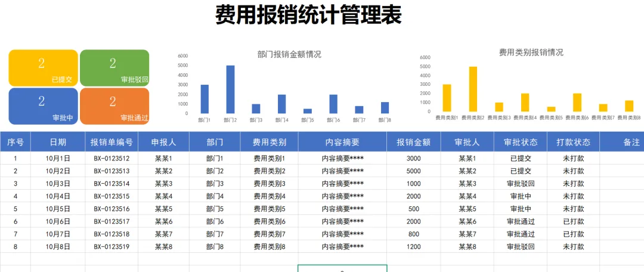This screenshot has height=272, width=644.
Task: Select amount cell 3000
Action: point(414,158)
